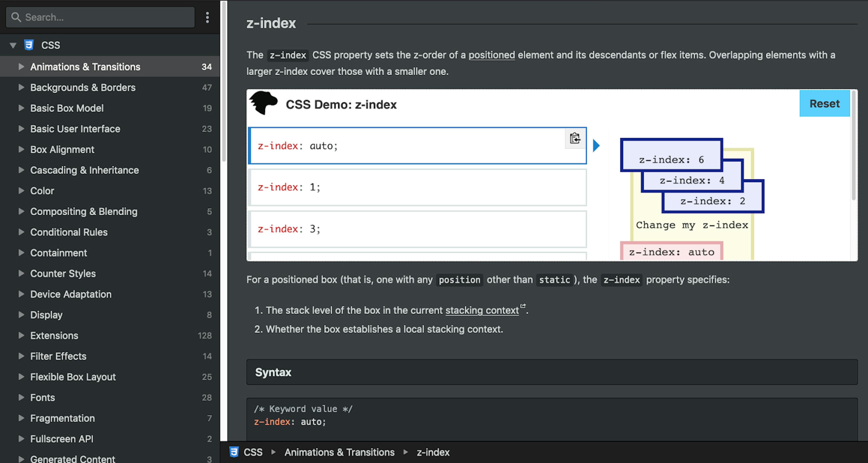Expand the Fonts category
868x463 pixels.
[21, 397]
